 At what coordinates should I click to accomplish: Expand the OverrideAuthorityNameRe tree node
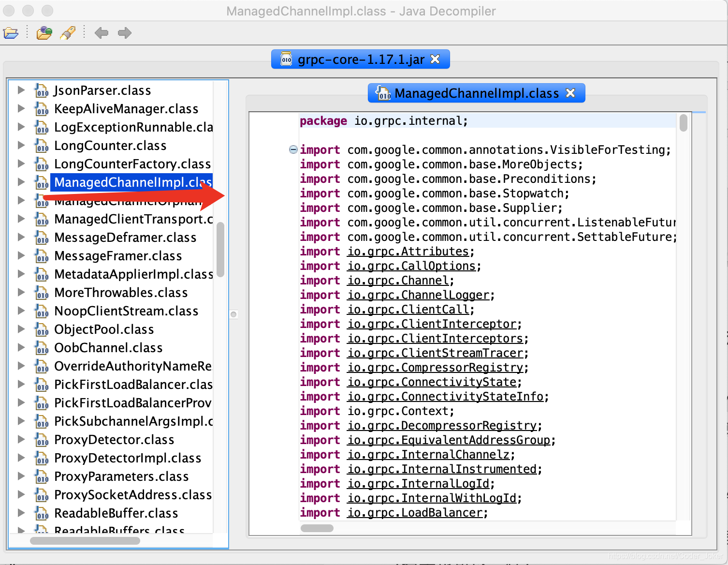click(21, 366)
